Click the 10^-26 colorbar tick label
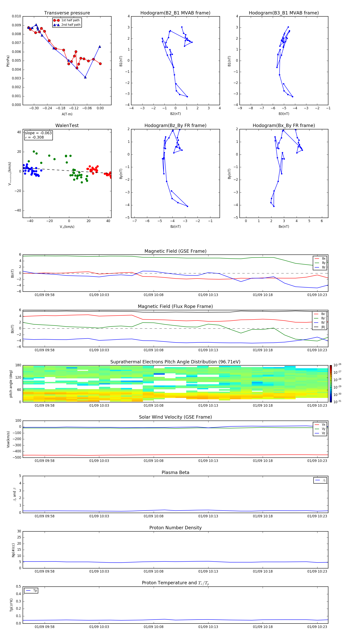351x644 pixels. (x=337, y=365)
